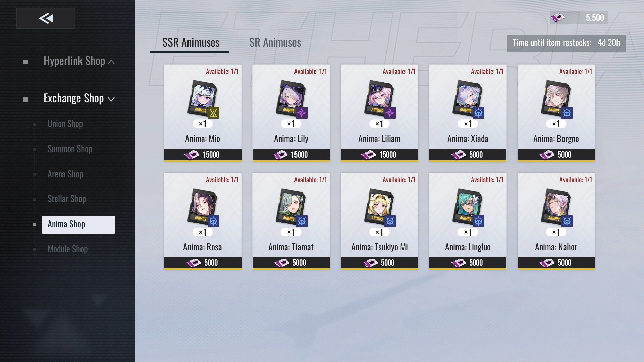Buy Anima: Nahor for 5000
Image resolution: width=644 pixels, height=362 pixels.
point(556,263)
